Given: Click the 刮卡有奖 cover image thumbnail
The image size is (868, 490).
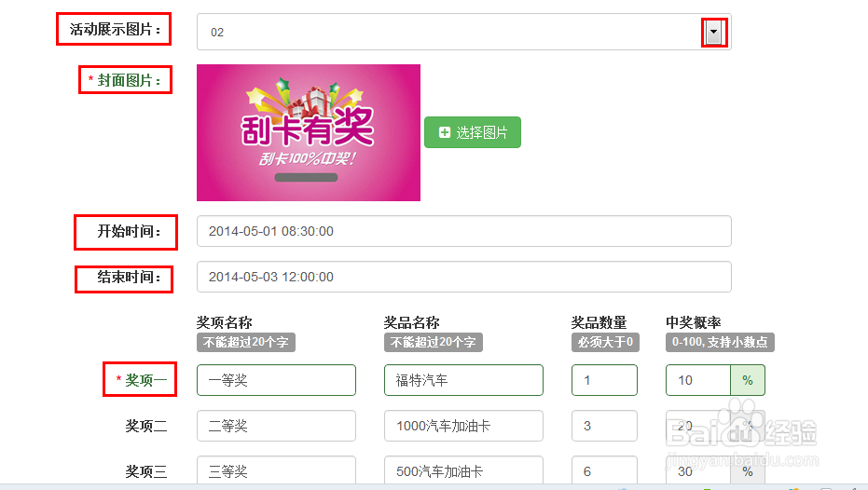Looking at the screenshot, I should (x=309, y=132).
